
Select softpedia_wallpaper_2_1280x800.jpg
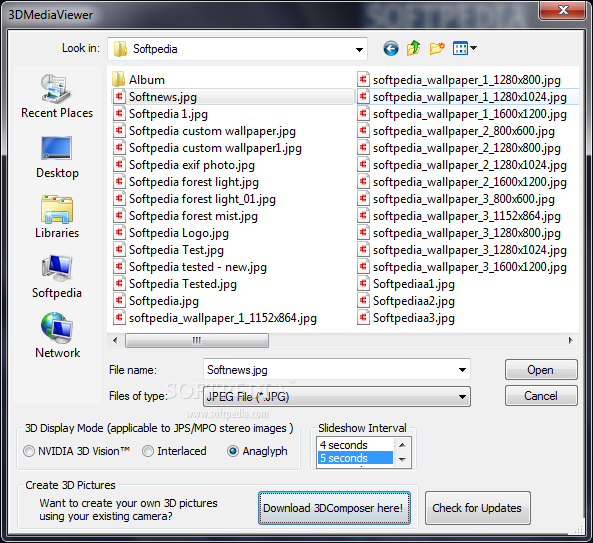pyautogui.click(x=467, y=148)
